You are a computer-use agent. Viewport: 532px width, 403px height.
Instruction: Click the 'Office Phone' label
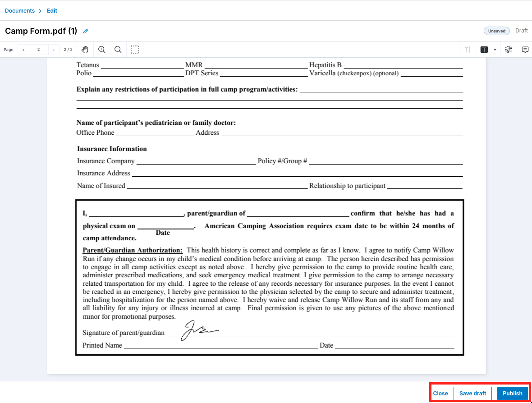pyautogui.click(x=95, y=133)
